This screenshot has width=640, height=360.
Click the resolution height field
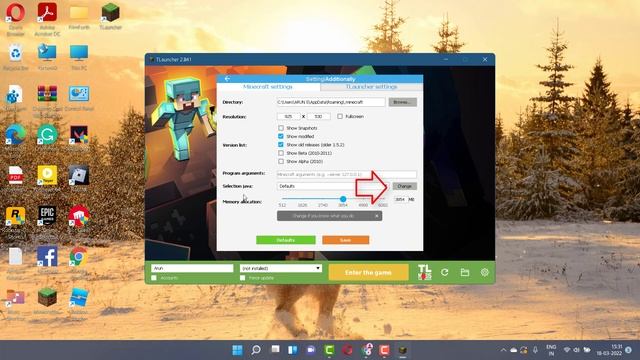coord(318,116)
